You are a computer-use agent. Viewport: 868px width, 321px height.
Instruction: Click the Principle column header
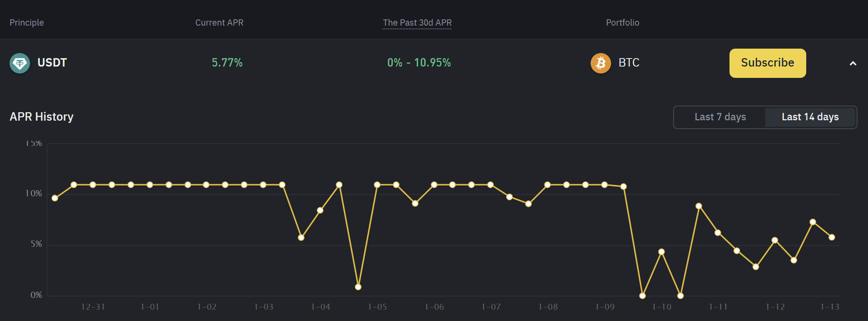[26, 22]
